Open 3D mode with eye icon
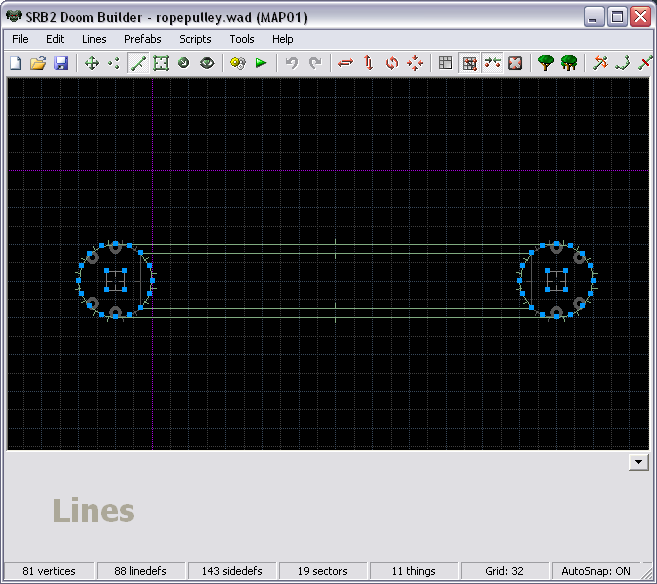Image resolution: width=657 pixels, height=584 pixels. pyautogui.click(x=207, y=63)
